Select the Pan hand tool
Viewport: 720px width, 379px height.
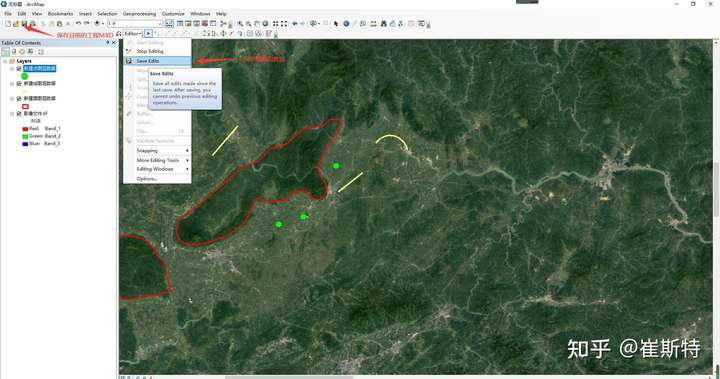pos(257,23)
